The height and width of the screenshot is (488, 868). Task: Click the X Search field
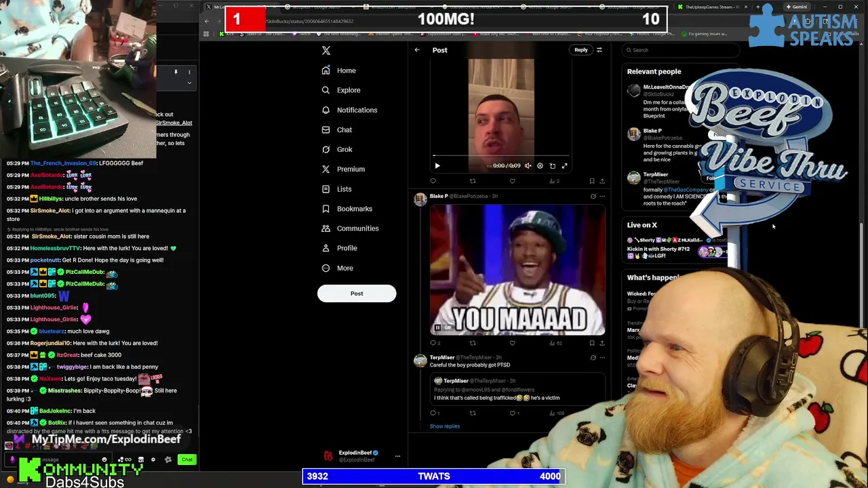point(680,50)
